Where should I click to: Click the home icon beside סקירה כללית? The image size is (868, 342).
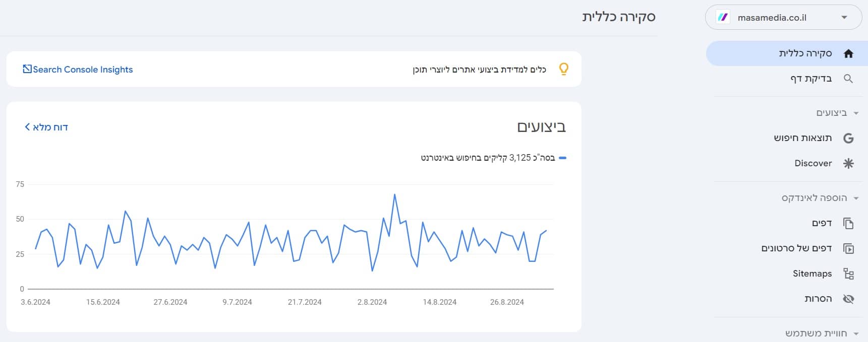tap(848, 53)
